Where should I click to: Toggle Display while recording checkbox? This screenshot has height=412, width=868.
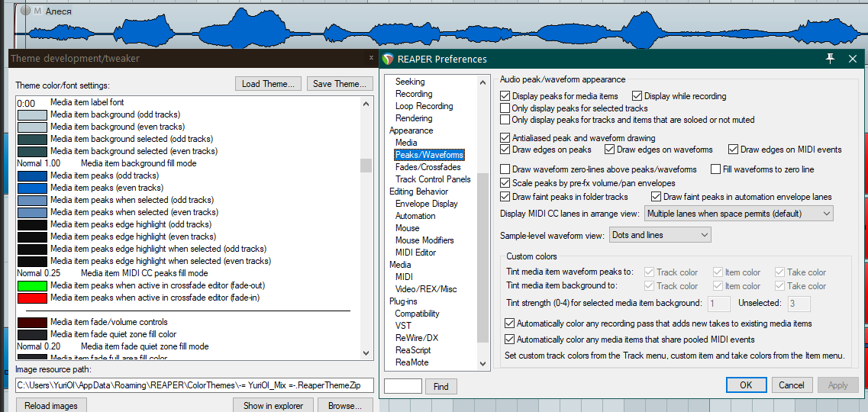(x=636, y=95)
